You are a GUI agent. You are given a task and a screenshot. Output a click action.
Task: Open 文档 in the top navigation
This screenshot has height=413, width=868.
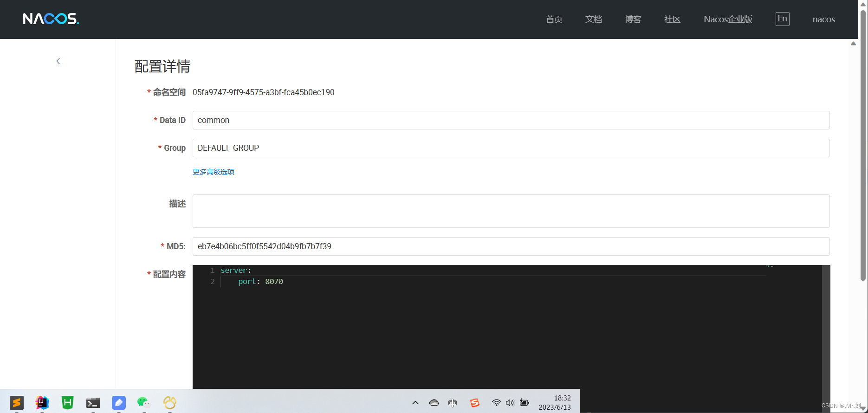click(594, 19)
